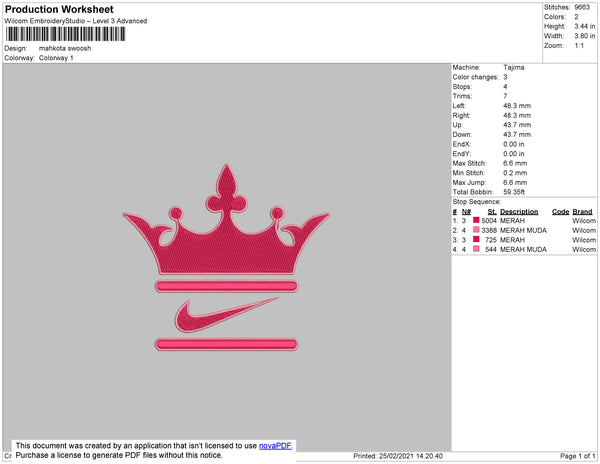The width and height of the screenshot is (600, 464).
Task: Click the Colors value '2'
Action: tap(576, 17)
